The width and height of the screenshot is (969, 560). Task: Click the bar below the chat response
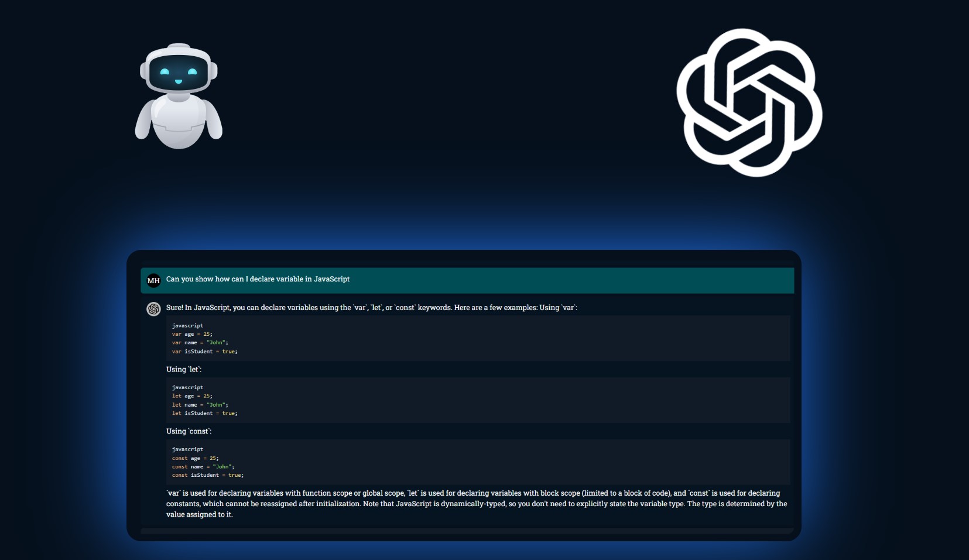click(467, 531)
